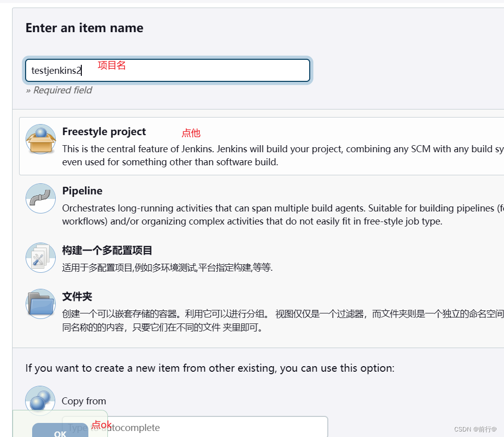504x437 pixels.
Task: Click the folder description 创建一个可以嵌套存储的容器
Action: point(283,320)
